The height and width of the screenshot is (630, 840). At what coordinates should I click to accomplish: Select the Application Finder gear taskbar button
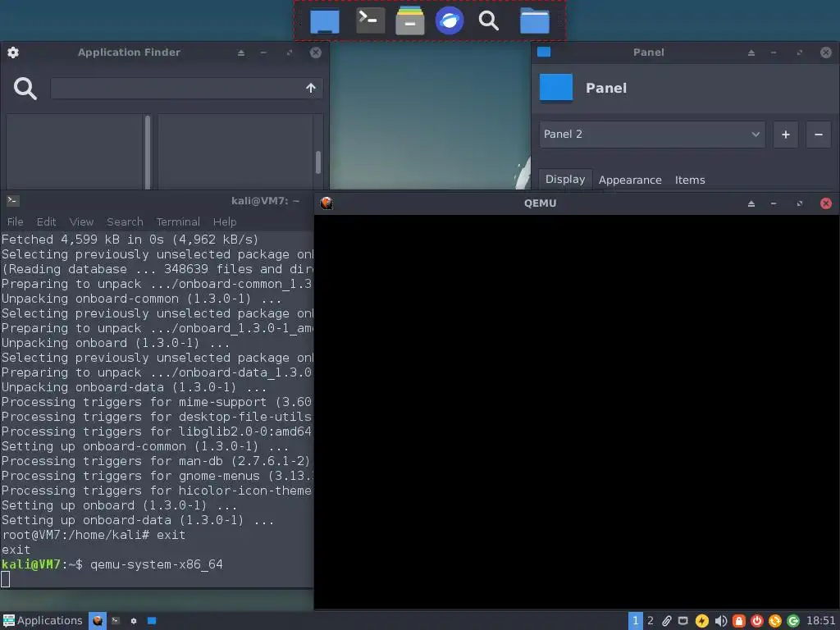point(134,621)
